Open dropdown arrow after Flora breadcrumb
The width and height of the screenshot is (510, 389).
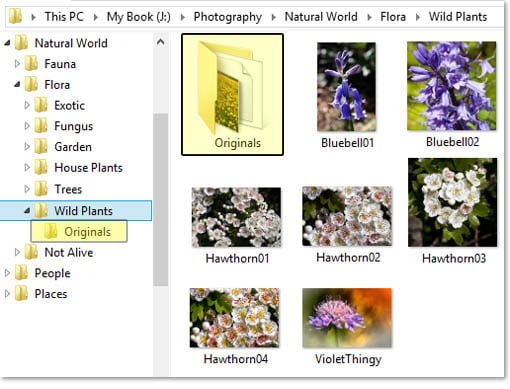click(x=417, y=17)
